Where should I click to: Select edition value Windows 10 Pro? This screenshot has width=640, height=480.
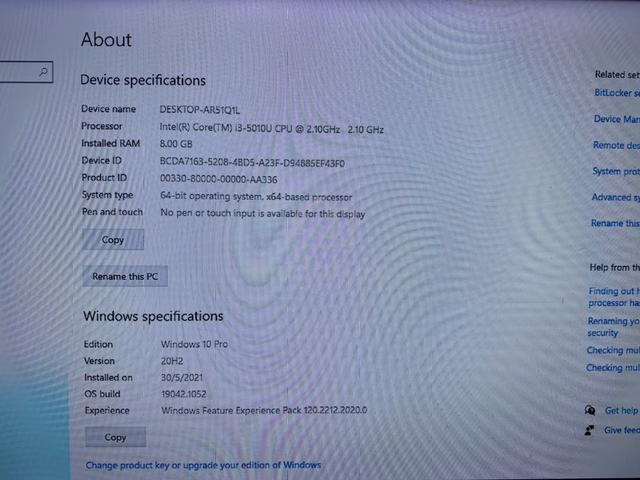[x=194, y=344]
